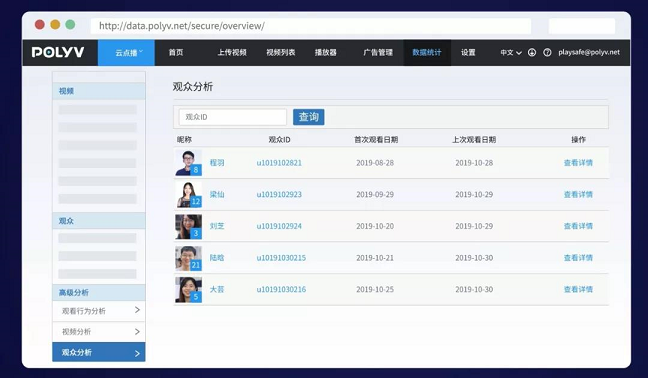This screenshot has height=378, width=648.
Task: Click 程羽's avatar thumbnail
Action: tap(188, 163)
